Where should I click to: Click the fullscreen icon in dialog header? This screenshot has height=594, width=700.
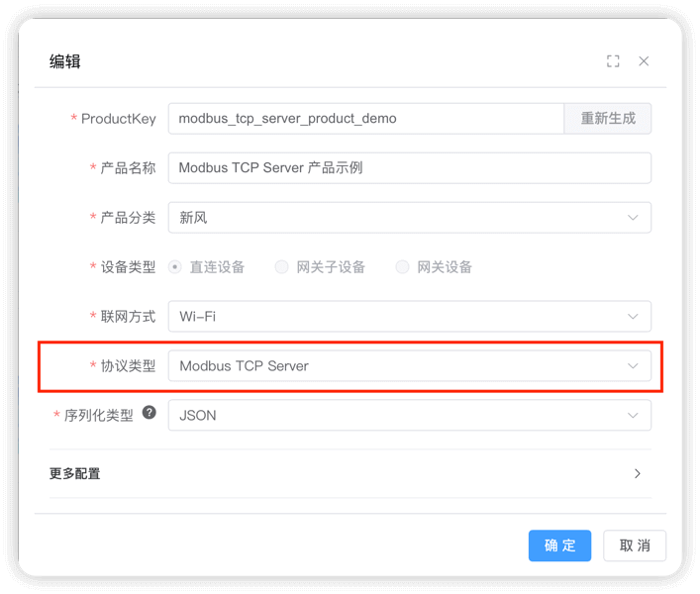coord(613,61)
